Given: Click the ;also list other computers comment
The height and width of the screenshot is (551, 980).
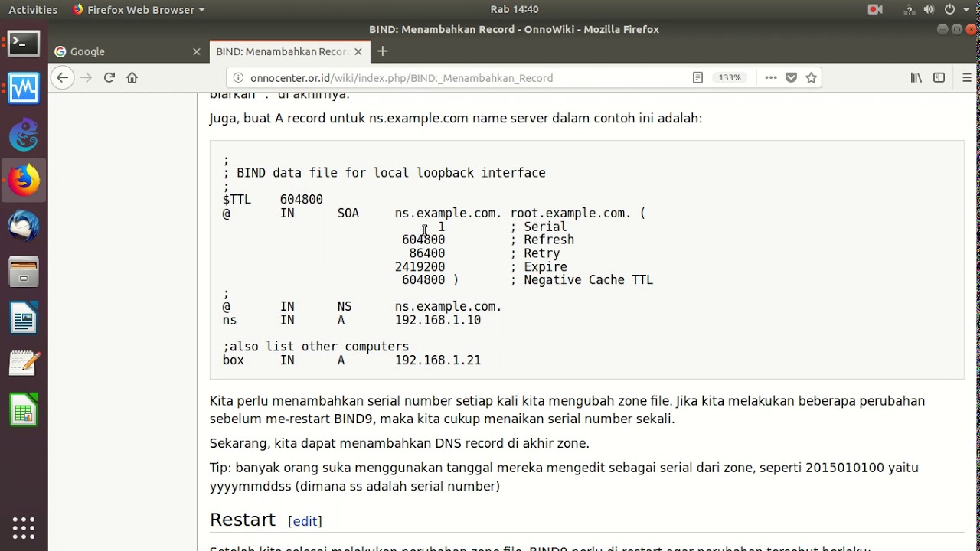Looking at the screenshot, I should point(315,347).
